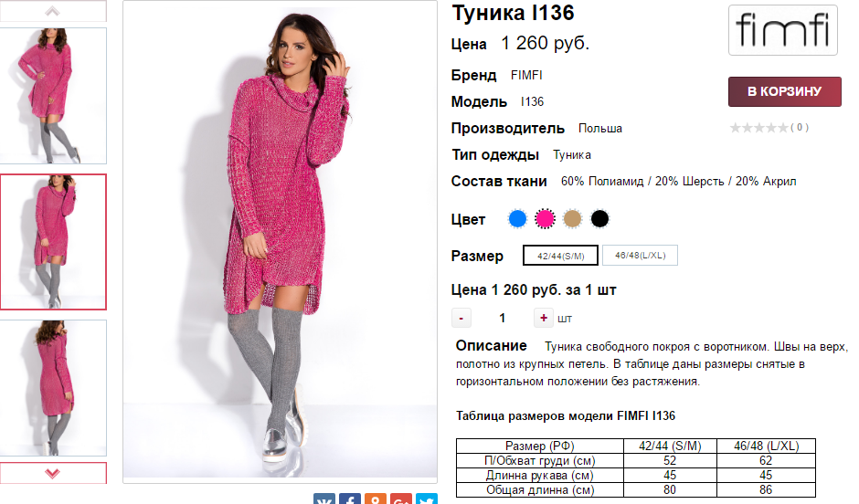Decrease quantity with minus button
The image size is (859, 504).
461,318
